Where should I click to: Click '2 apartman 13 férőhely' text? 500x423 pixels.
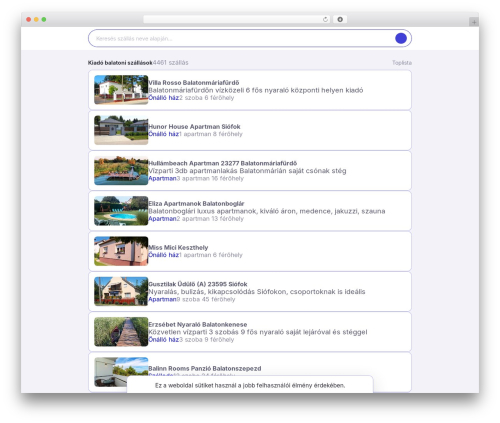coord(210,219)
